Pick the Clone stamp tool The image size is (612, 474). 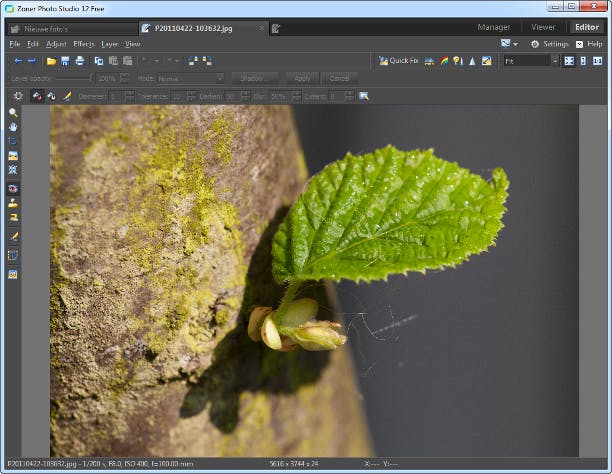13,202
